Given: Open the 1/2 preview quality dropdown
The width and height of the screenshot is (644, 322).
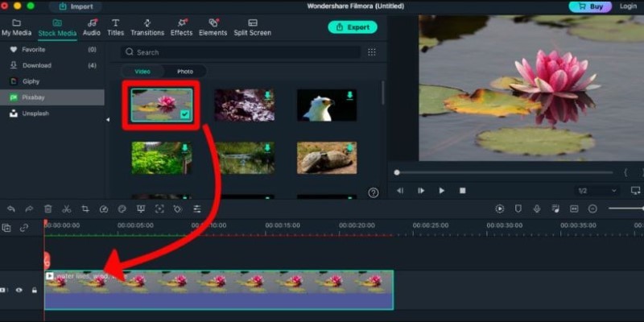Looking at the screenshot, I should (597, 191).
